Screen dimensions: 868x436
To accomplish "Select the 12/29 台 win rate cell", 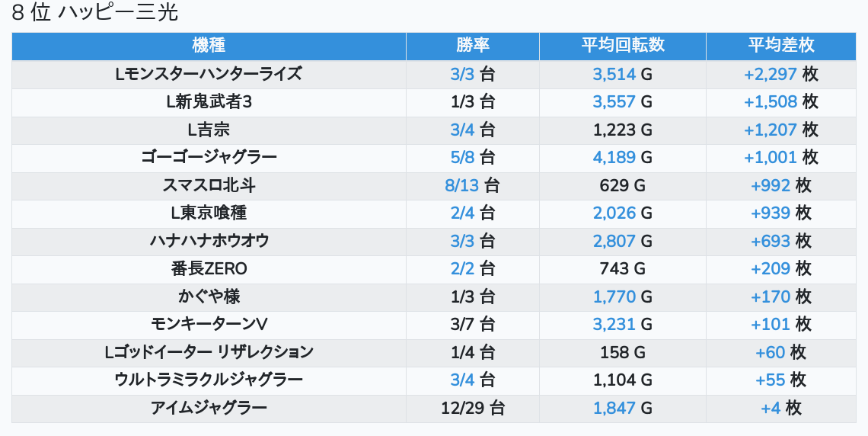I will [472, 409].
